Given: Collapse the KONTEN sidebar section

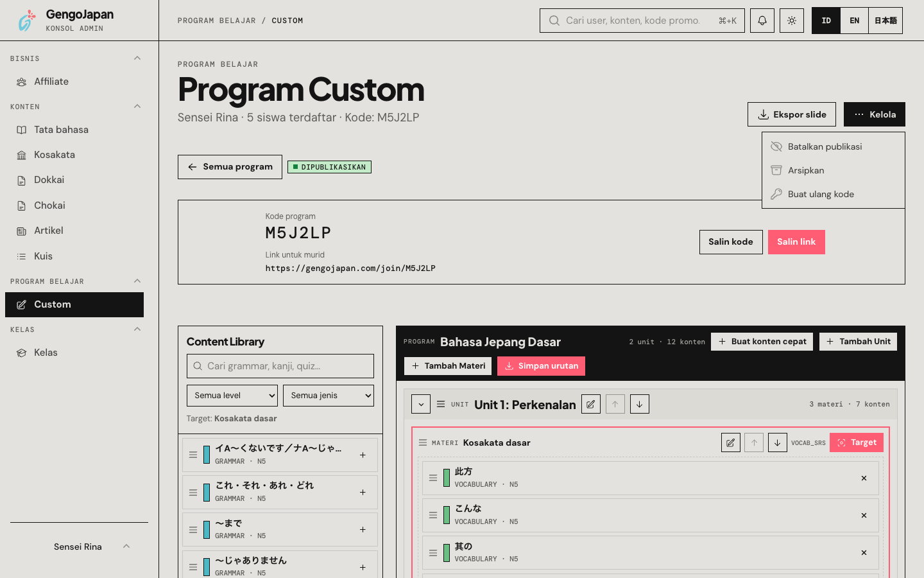Looking at the screenshot, I should [137, 107].
